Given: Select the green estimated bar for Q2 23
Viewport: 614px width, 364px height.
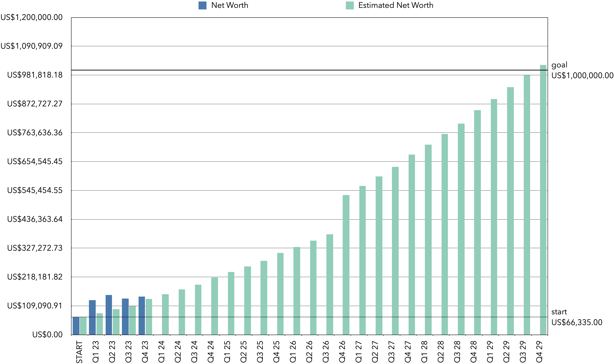Looking at the screenshot, I should [116, 322].
